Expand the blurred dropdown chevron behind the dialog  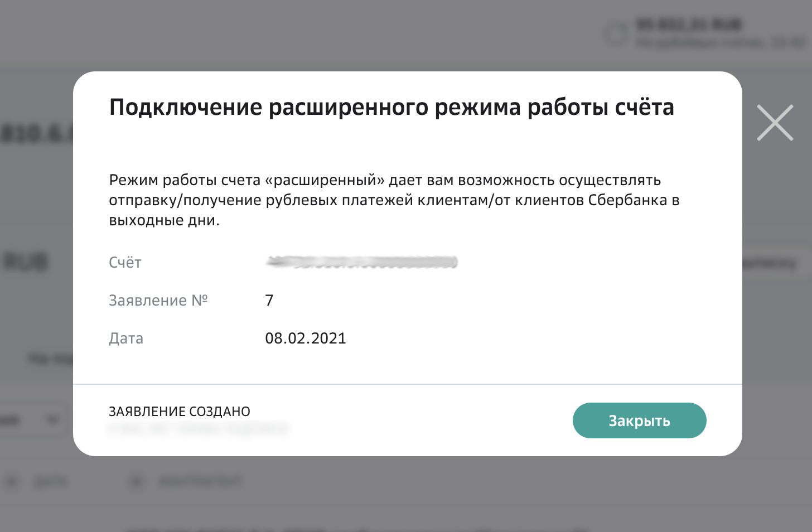click(53, 419)
